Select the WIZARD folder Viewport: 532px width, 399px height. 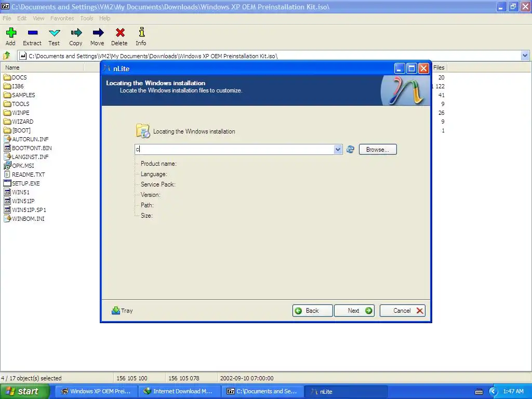pos(19,122)
